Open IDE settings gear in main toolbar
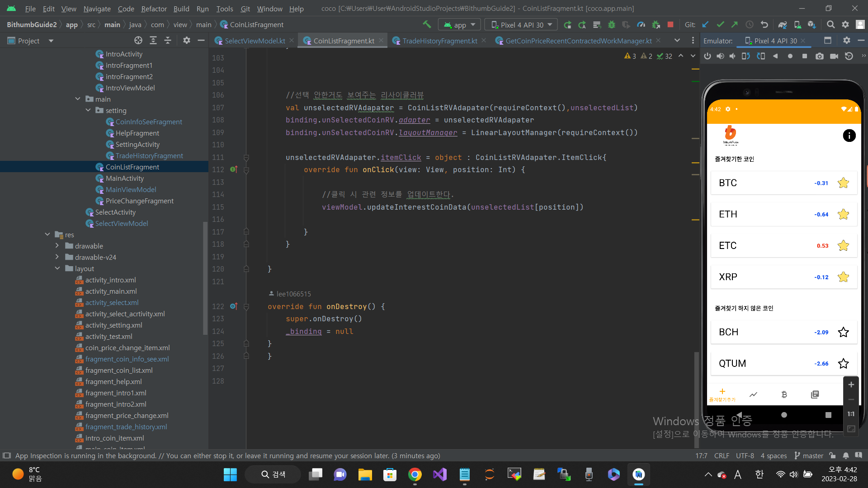This screenshot has height=488, width=868. [x=845, y=25]
